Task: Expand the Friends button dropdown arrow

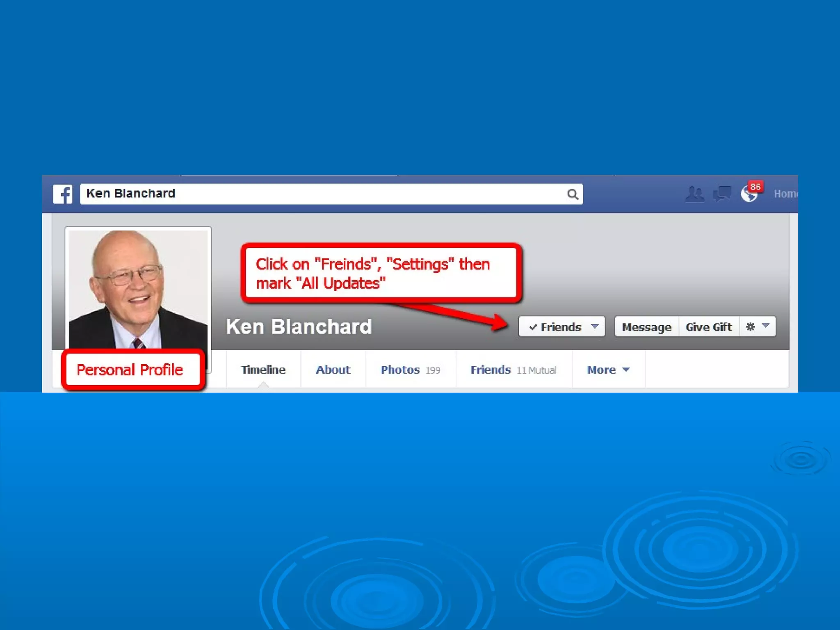Action: (595, 326)
